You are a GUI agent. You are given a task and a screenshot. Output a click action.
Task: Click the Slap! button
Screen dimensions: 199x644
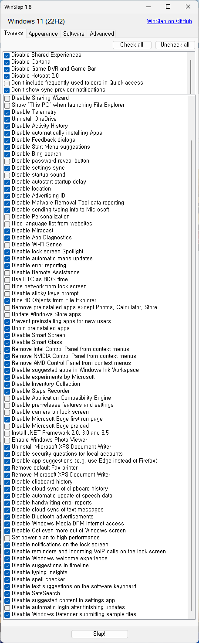(x=100, y=634)
